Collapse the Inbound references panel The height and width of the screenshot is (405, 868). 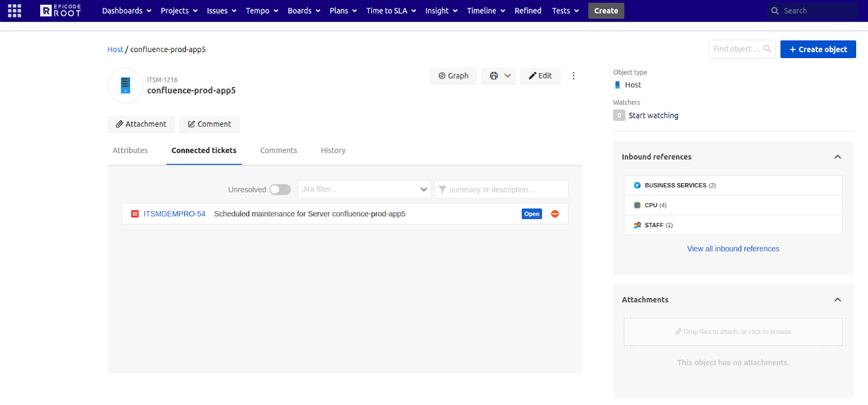click(x=838, y=157)
